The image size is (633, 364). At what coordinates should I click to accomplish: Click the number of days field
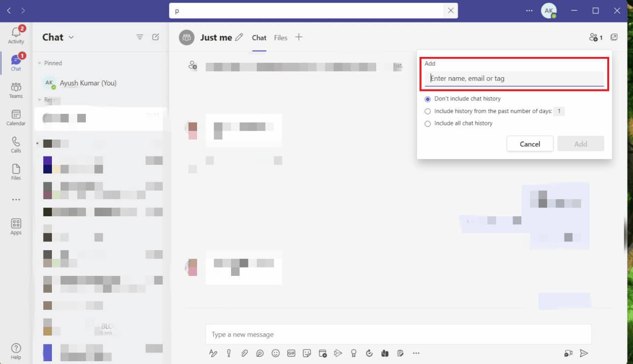(559, 111)
